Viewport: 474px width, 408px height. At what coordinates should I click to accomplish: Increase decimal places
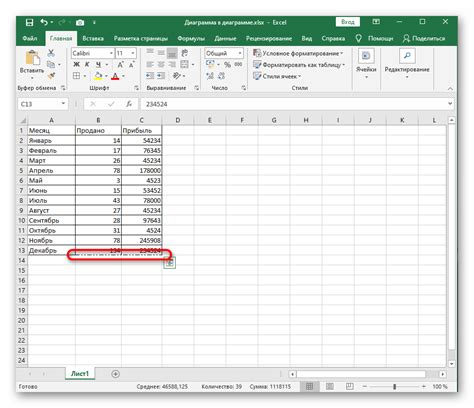point(210,76)
